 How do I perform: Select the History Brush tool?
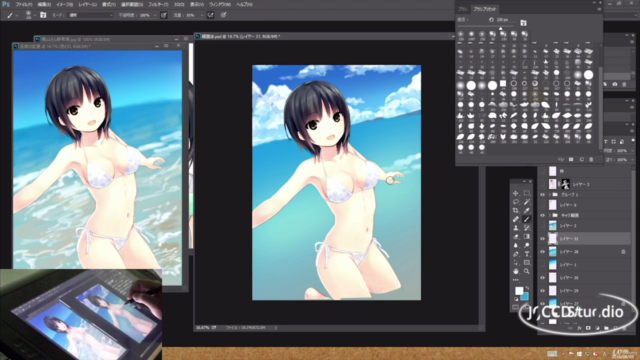[527, 228]
